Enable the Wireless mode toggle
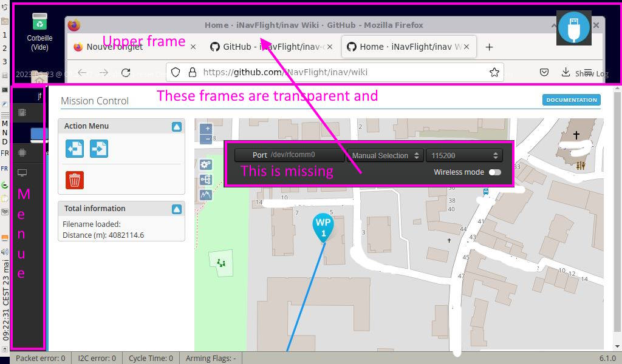The image size is (622, 364). (494, 173)
